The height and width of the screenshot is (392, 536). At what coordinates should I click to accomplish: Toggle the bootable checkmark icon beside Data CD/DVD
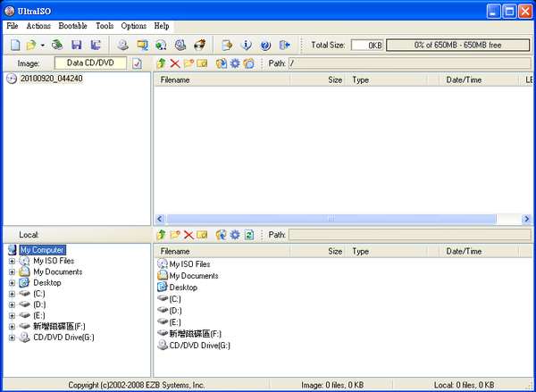click(x=137, y=63)
